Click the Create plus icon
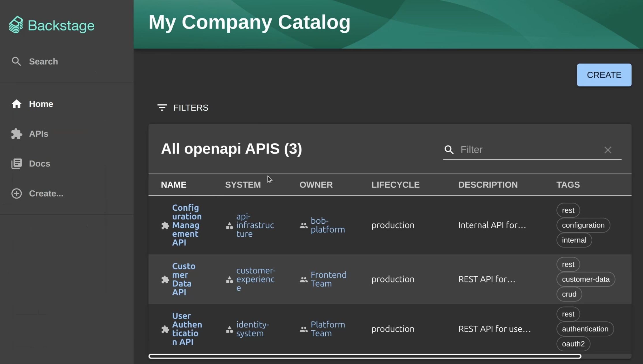643x364 pixels. tap(16, 193)
